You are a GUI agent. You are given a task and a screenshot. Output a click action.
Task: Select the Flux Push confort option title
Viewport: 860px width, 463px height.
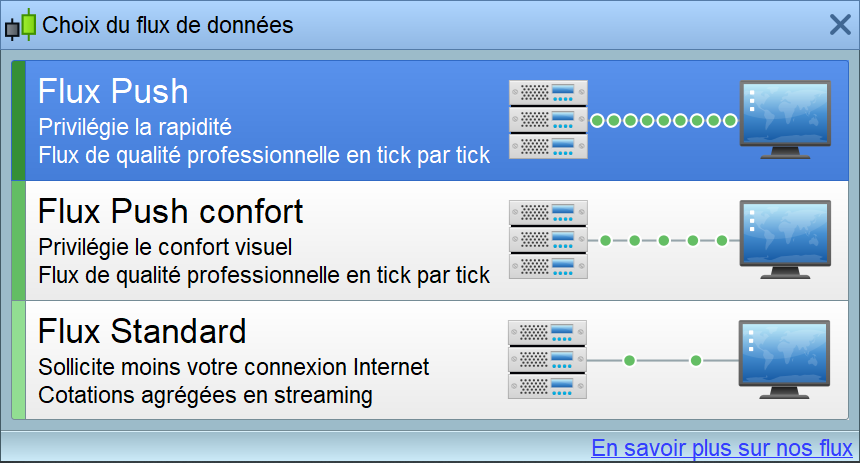coord(170,212)
